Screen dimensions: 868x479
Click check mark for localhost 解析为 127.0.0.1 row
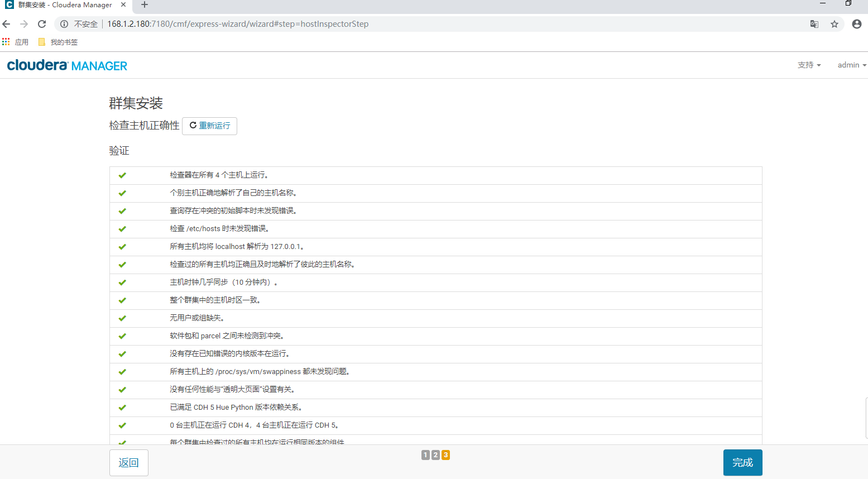pos(122,247)
